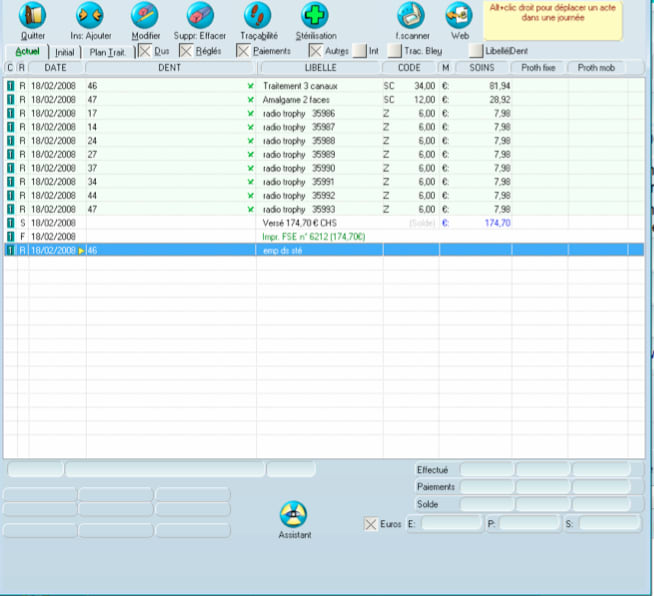The width and height of the screenshot is (654, 596).
Task: Click the Suppr: Effacer eraser icon
Action: 199,16
